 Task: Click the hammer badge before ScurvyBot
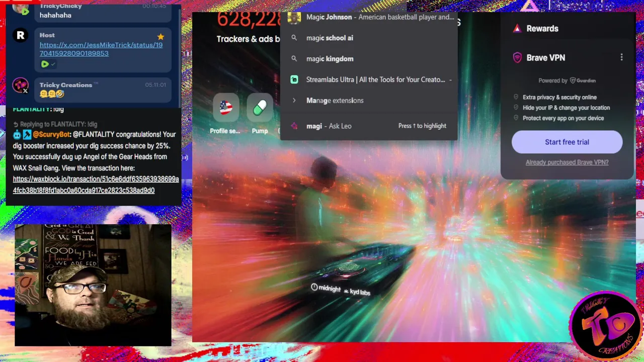click(27, 135)
